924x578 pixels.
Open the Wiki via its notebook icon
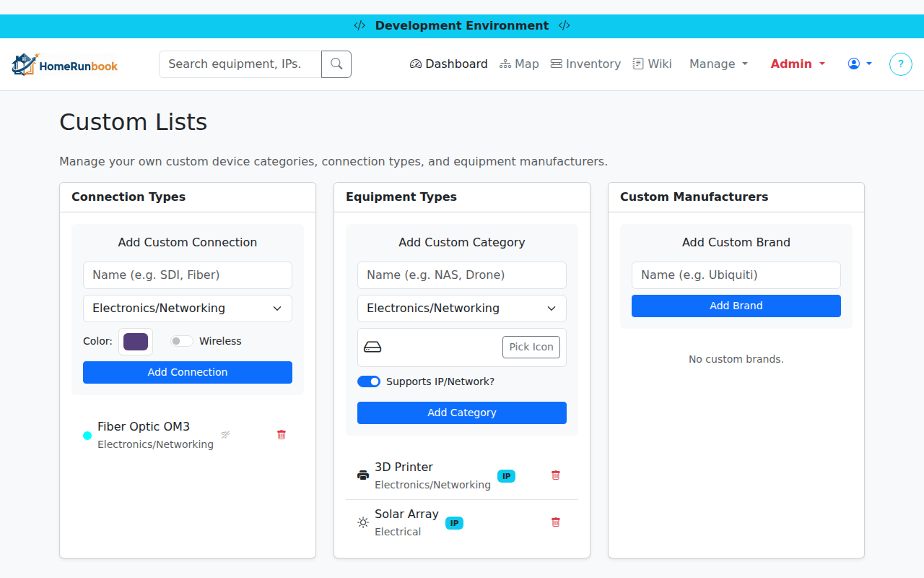[x=637, y=64]
